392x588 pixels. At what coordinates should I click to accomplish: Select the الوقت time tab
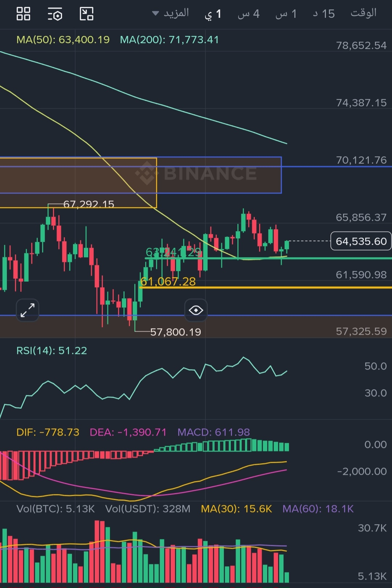(x=363, y=13)
